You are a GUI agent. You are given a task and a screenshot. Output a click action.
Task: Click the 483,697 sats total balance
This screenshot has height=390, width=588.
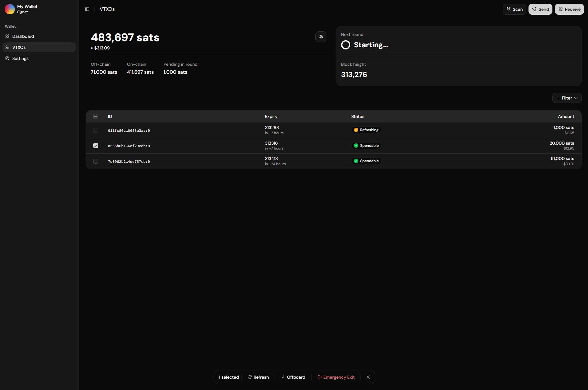125,37
